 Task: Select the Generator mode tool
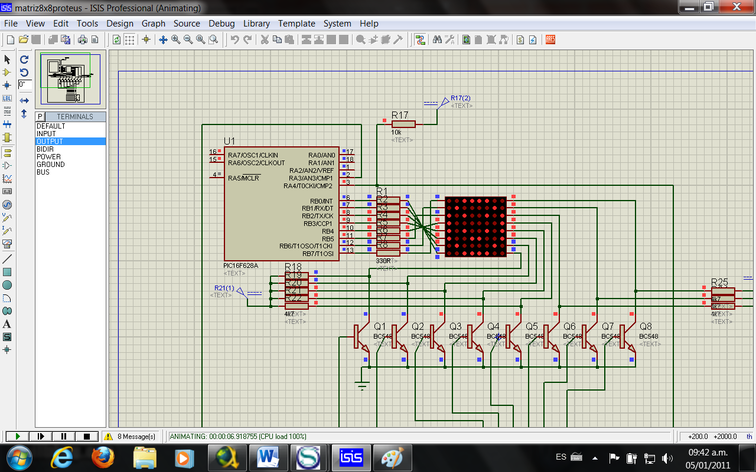click(x=7, y=204)
